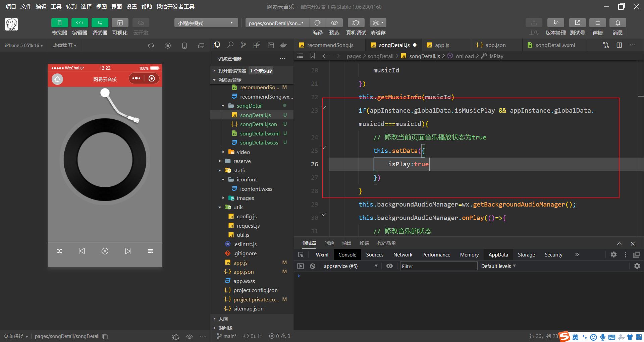
Task: Click the main* git branch in status bar
Action: tap(227, 336)
